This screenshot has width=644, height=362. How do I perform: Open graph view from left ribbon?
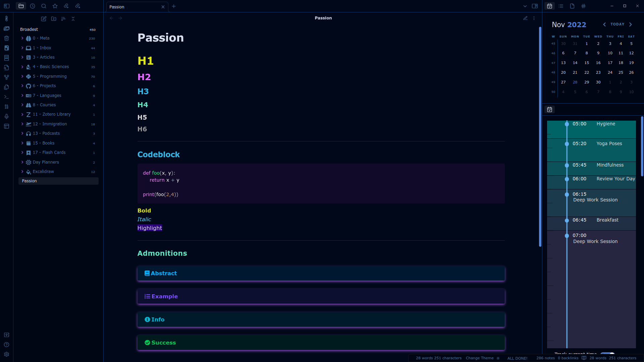(x=6, y=77)
